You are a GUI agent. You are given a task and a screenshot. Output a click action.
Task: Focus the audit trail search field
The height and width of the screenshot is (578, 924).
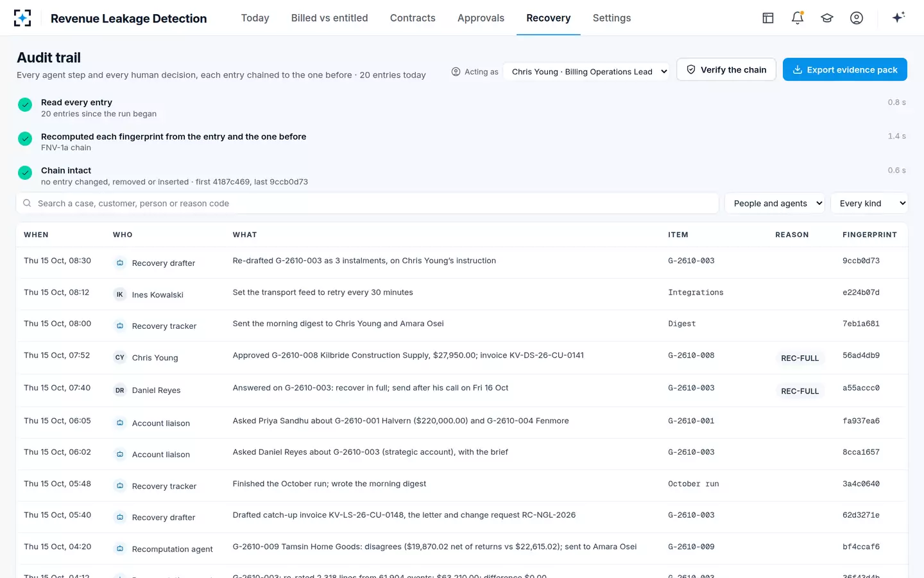pyautogui.click(x=368, y=204)
